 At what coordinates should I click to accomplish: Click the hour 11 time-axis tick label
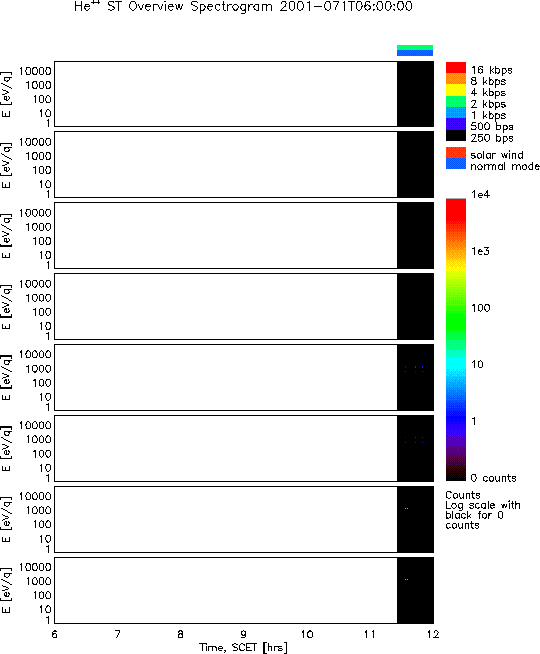coord(369,634)
